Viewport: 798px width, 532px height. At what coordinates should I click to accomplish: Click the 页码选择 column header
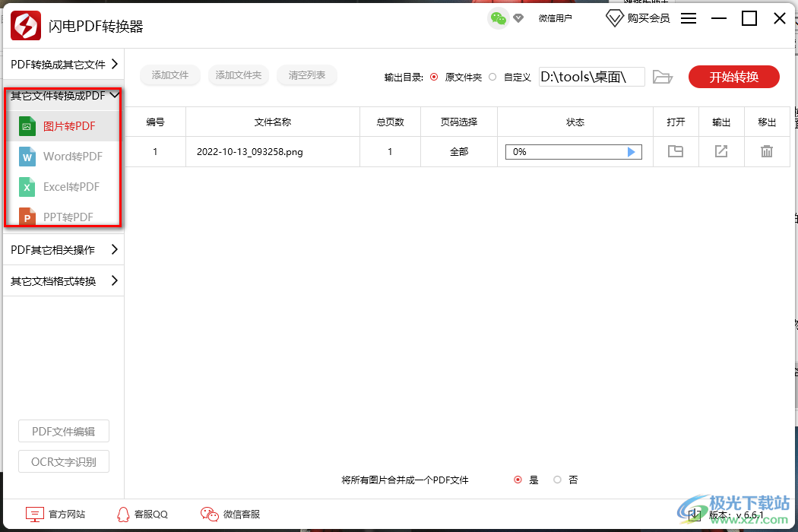tap(459, 122)
